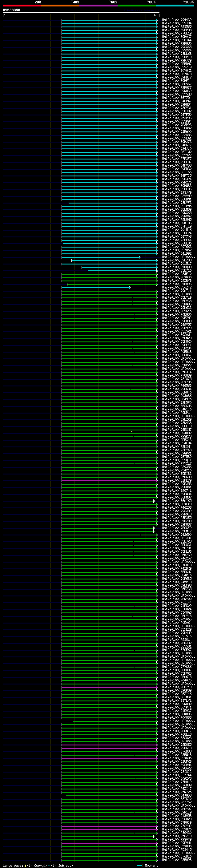
Task: Click hit label UniRef100_B9EZ83
Action: [177, 260]
